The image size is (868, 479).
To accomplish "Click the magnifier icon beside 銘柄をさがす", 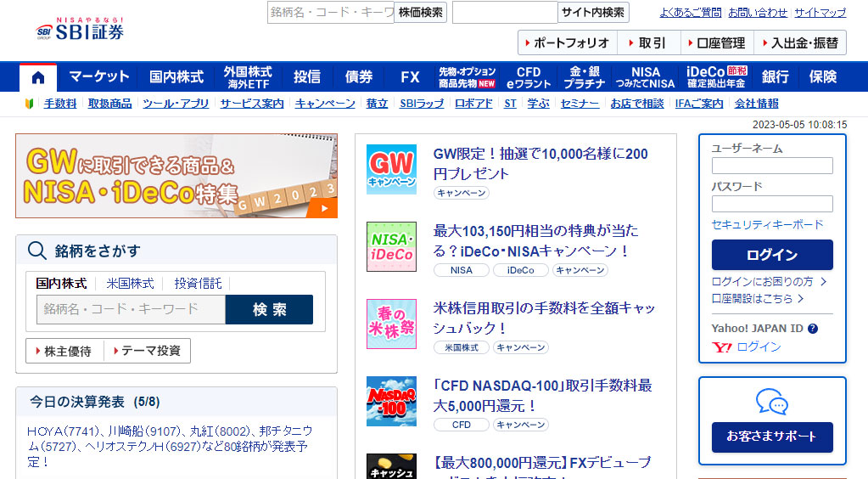I will coord(37,251).
